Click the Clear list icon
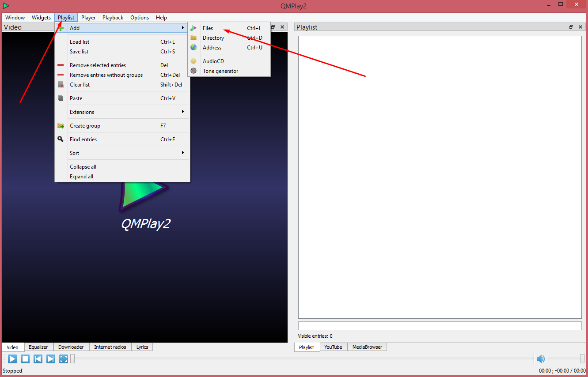This screenshot has width=588, height=377. (x=61, y=85)
